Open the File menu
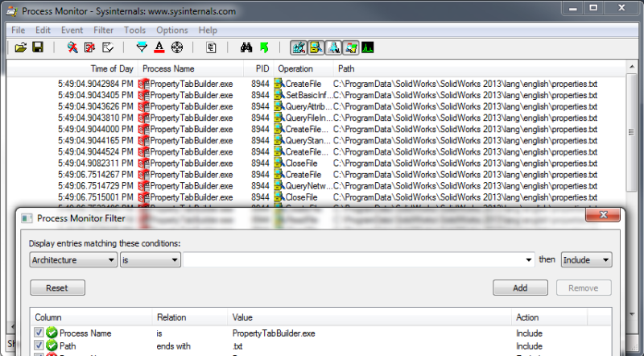 (18, 30)
